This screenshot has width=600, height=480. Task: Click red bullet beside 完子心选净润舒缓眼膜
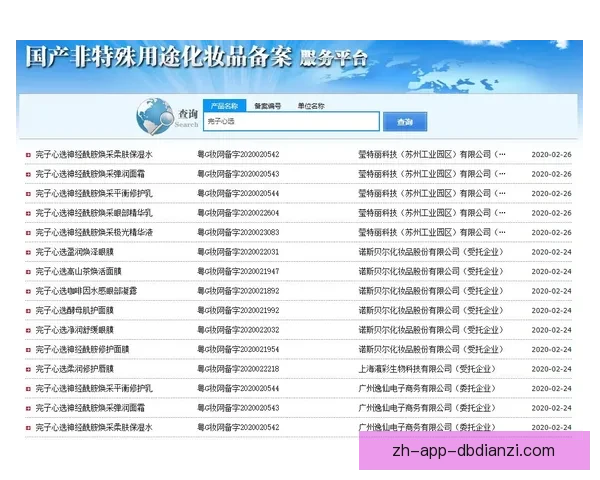click(x=28, y=330)
